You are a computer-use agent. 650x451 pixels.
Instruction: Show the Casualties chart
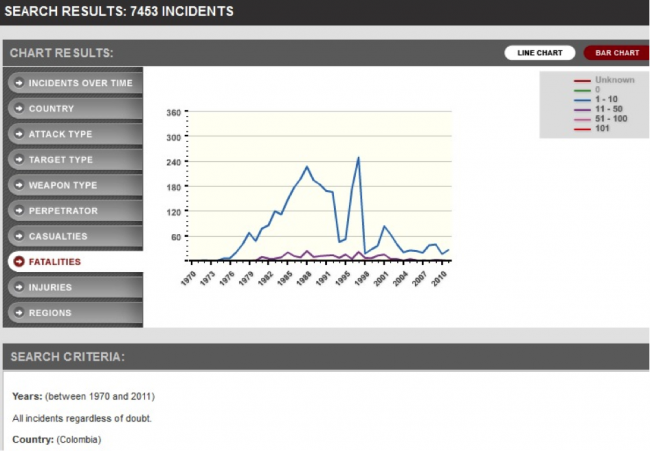(x=75, y=236)
